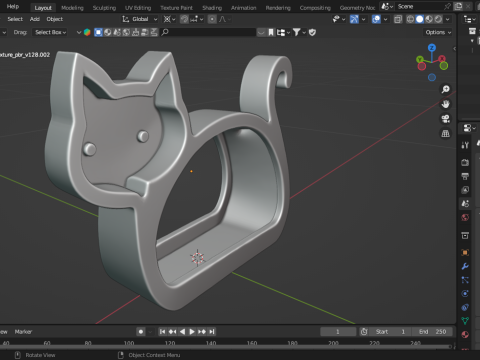Open the Output properties tab icon

[465, 176]
